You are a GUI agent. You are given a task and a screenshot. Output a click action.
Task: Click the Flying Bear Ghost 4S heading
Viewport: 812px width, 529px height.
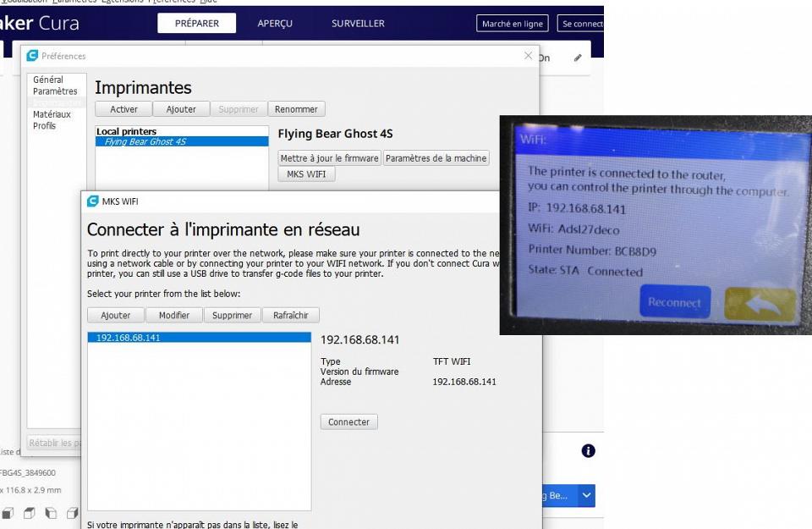(336, 134)
